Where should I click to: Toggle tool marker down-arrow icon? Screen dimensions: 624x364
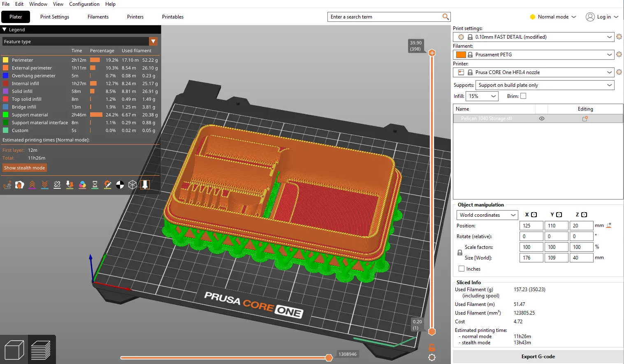(x=145, y=185)
